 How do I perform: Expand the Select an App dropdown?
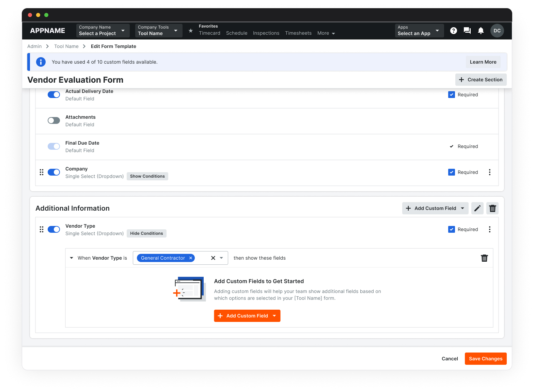(419, 31)
